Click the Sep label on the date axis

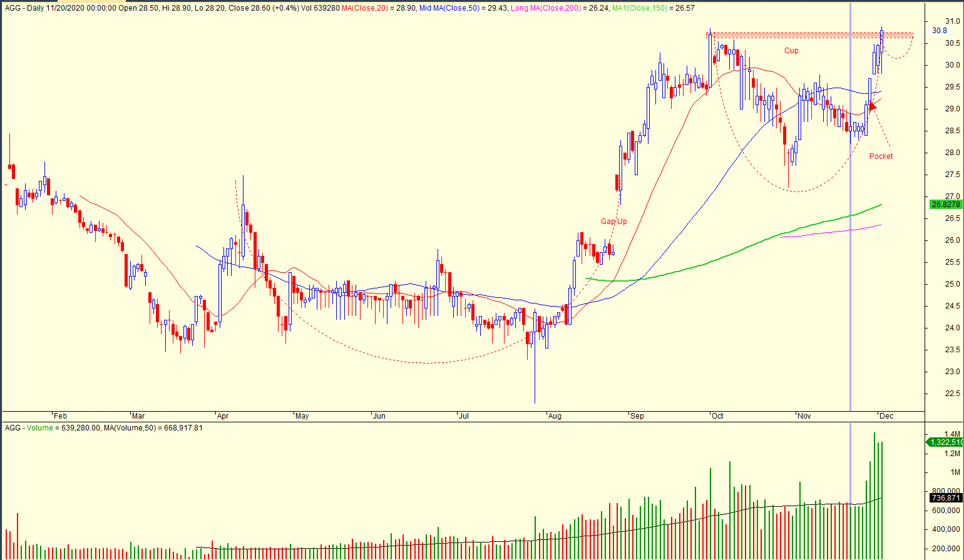tap(637, 416)
